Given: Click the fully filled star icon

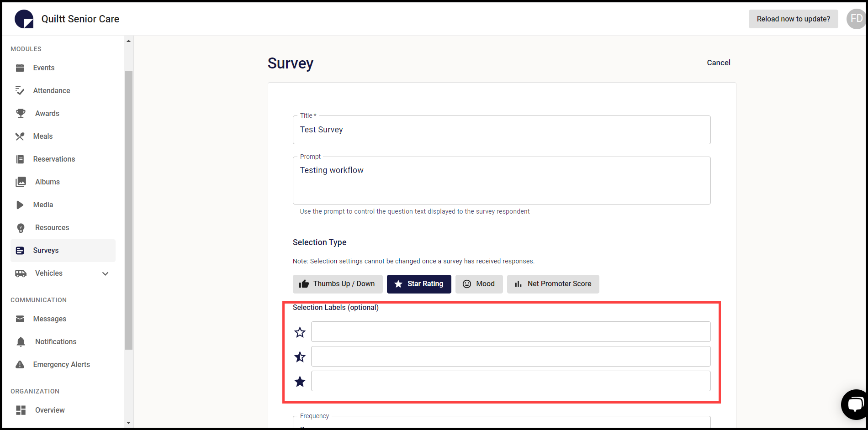Looking at the screenshot, I should pos(300,381).
